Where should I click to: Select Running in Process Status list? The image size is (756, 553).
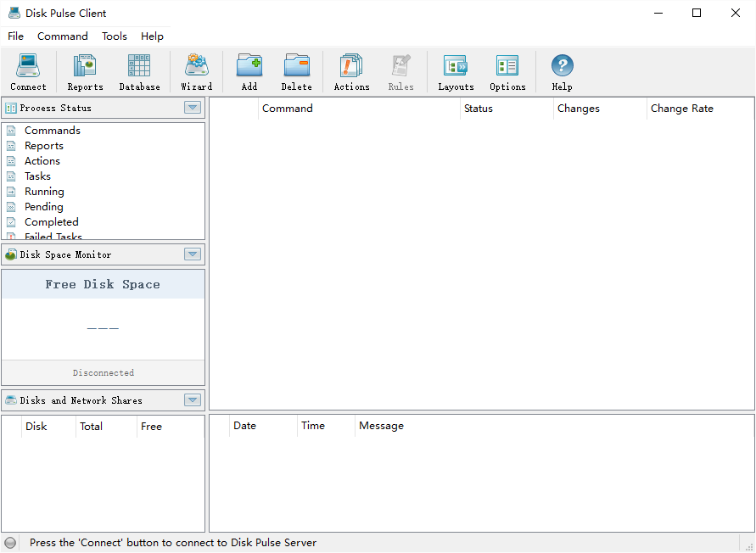pos(44,192)
